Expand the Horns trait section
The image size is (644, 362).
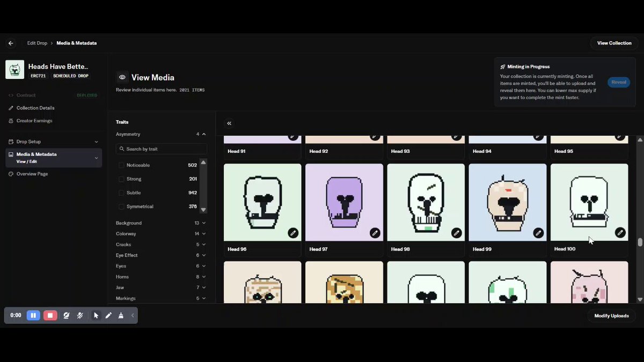[x=204, y=277]
